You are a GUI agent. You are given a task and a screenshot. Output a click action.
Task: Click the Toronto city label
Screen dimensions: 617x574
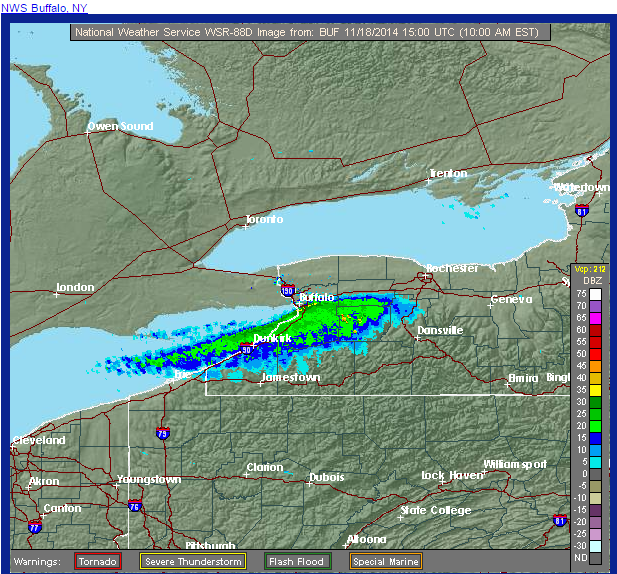click(x=264, y=219)
